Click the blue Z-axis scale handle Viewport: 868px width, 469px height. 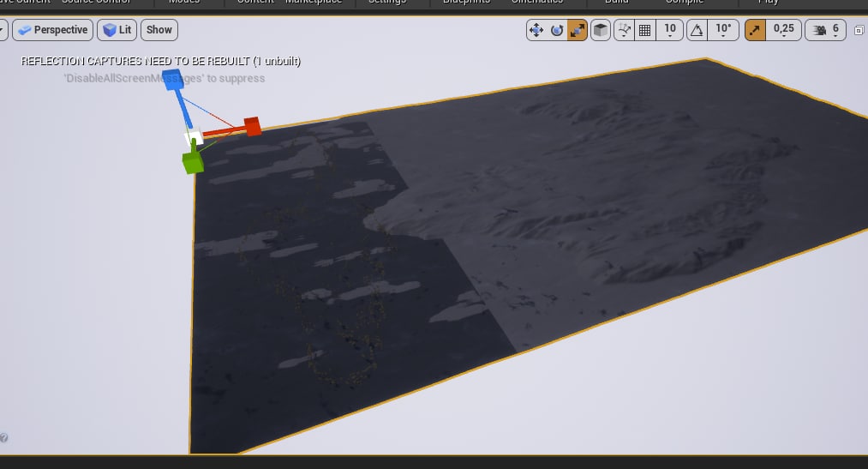click(173, 79)
